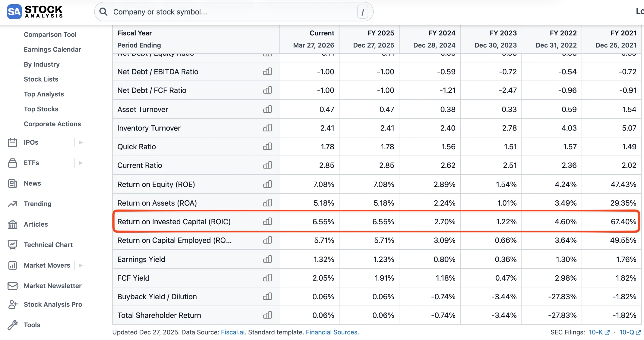Expand the ETFs submenu arrow
Image resolution: width=644 pixels, height=340 pixels.
coord(81,163)
